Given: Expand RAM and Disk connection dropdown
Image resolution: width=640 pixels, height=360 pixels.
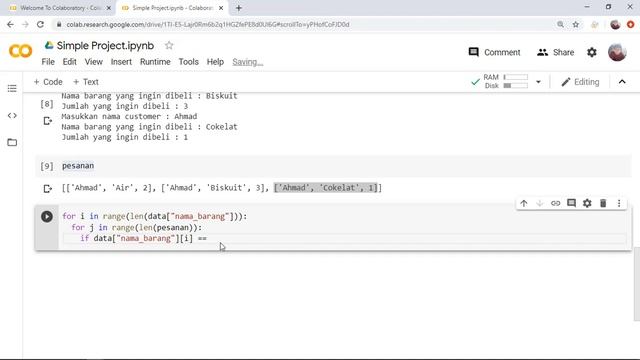Looking at the screenshot, I should coord(538,82).
